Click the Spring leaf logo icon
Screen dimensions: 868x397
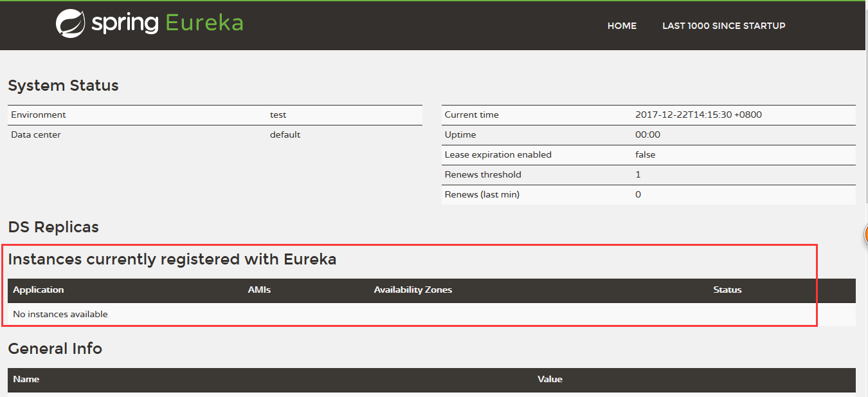pyautogui.click(x=71, y=24)
